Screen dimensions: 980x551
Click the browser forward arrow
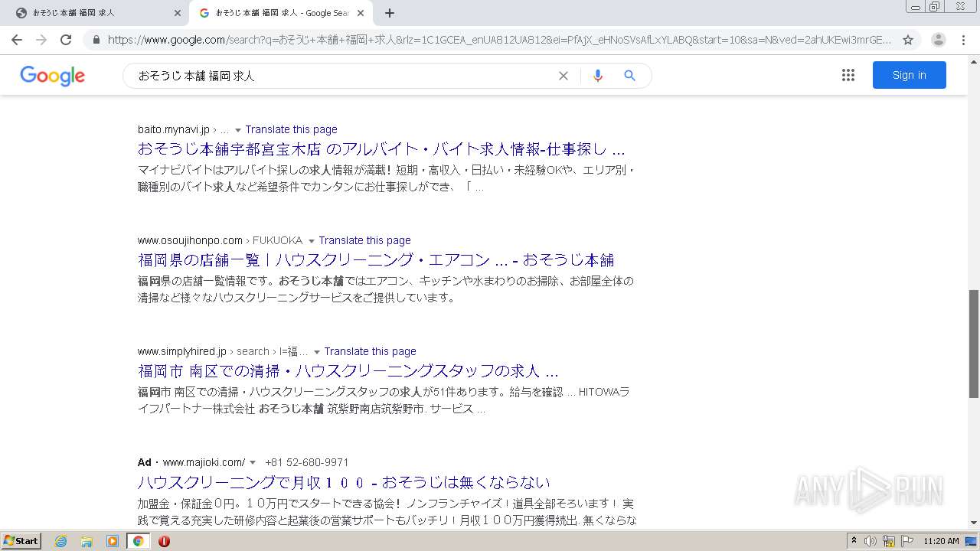[41, 40]
